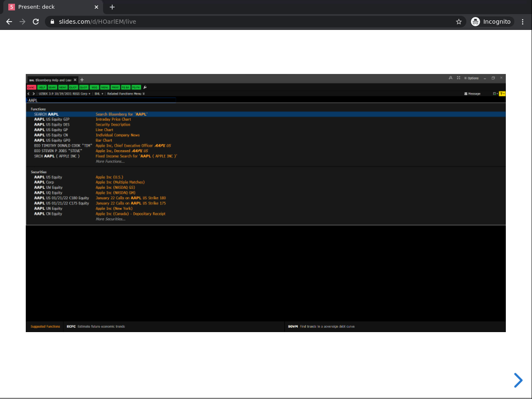Click Chrome's back navigation arrow
The height and width of the screenshot is (399, 532).
point(9,22)
